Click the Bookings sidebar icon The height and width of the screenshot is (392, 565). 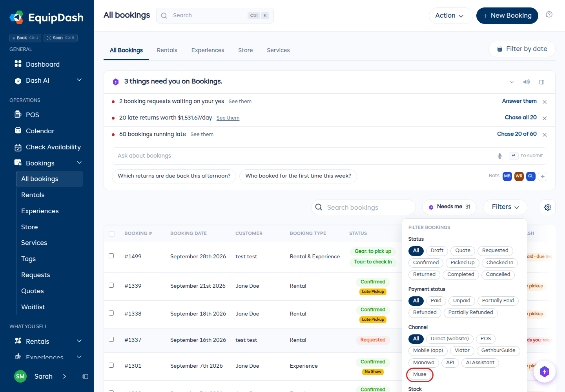(x=18, y=163)
